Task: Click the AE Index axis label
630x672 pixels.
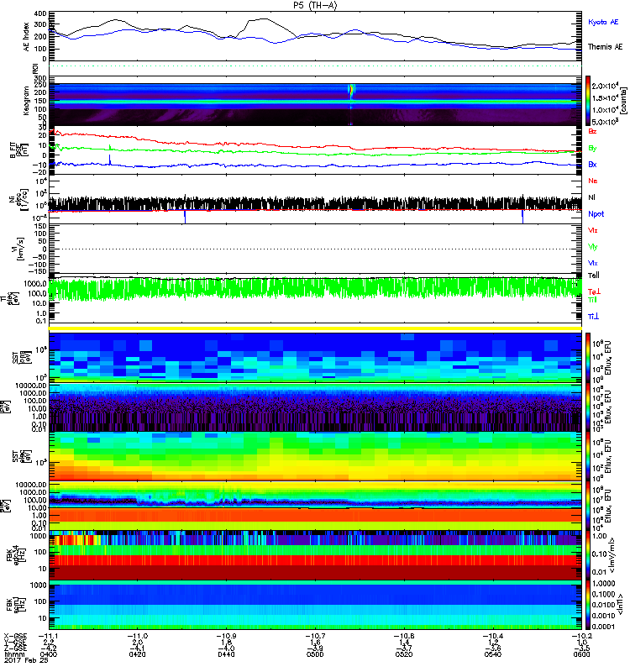Action: (27, 37)
